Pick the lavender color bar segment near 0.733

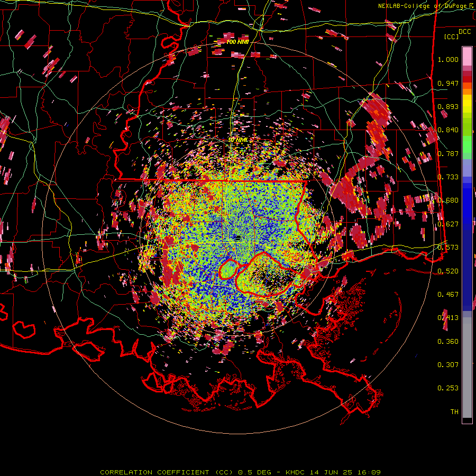[x=467, y=168]
